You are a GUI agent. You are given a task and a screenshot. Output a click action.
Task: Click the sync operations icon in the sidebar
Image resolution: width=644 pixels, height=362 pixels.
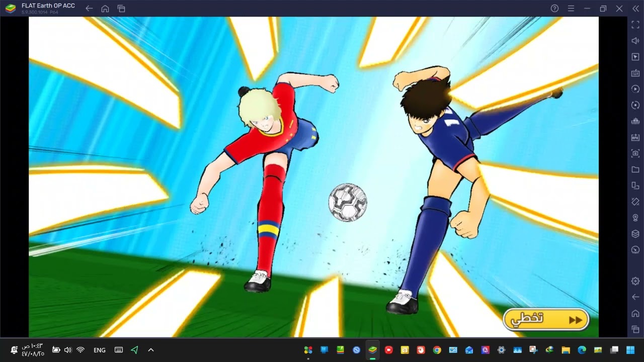click(635, 88)
